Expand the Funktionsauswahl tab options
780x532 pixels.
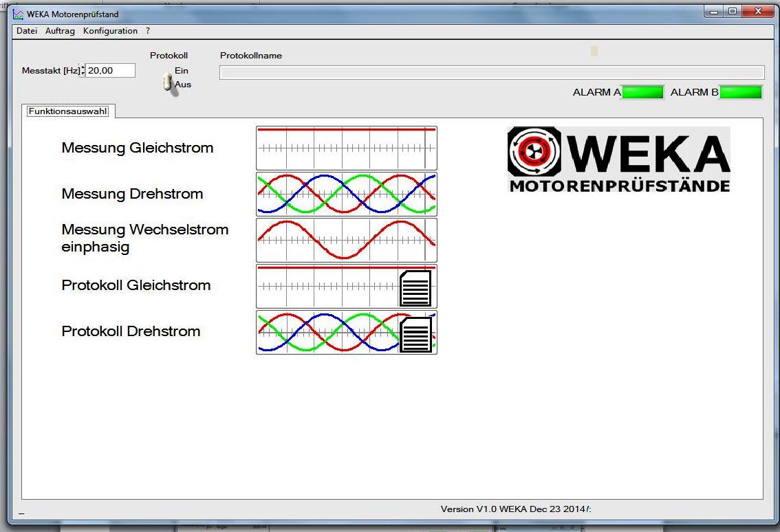tap(68, 110)
